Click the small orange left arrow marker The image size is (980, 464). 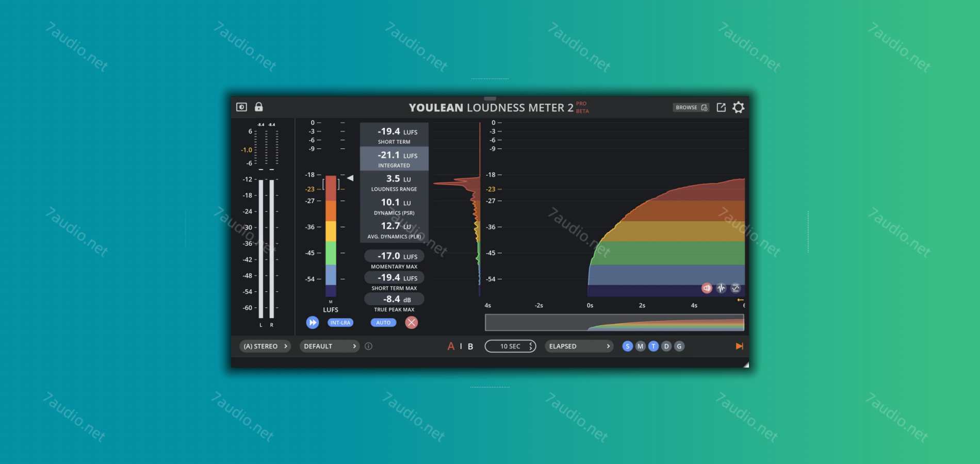click(x=740, y=300)
